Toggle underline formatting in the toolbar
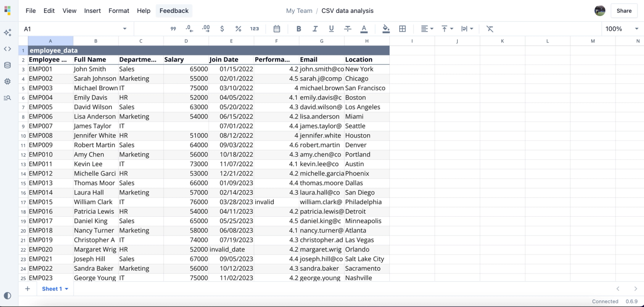Image resolution: width=644 pixels, height=307 pixels. click(332, 29)
